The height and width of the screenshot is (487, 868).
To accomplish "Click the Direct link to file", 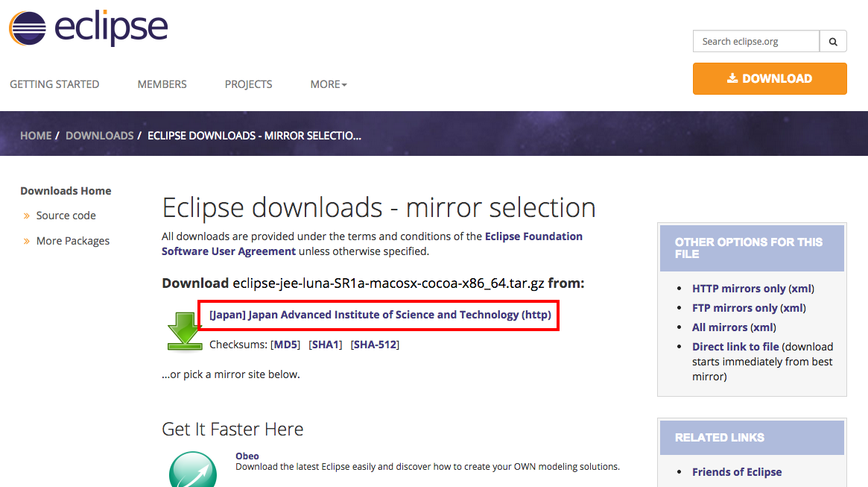I will click(x=735, y=347).
